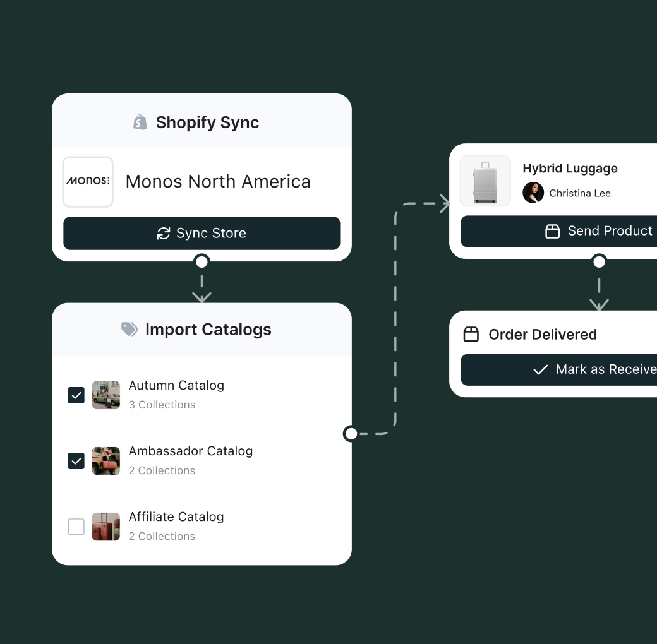
Task: Click the Shopify Sync header title
Action: click(x=207, y=122)
